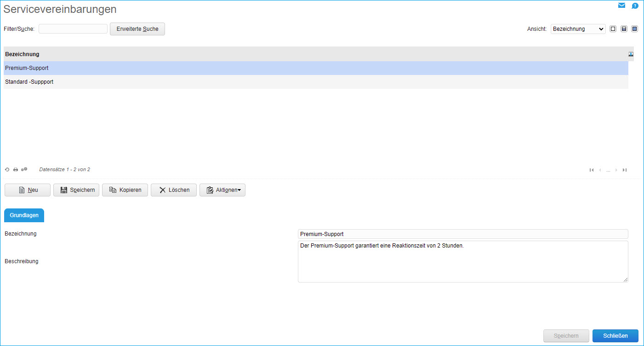Select the Standard -Suppport row
This screenshot has width=644, height=346.
[x=316, y=82]
